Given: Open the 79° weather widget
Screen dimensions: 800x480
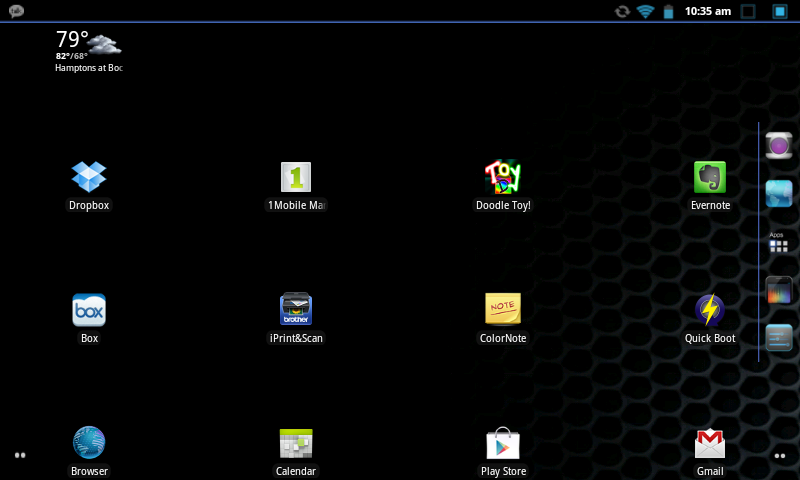Looking at the screenshot, I should (89, 50).
